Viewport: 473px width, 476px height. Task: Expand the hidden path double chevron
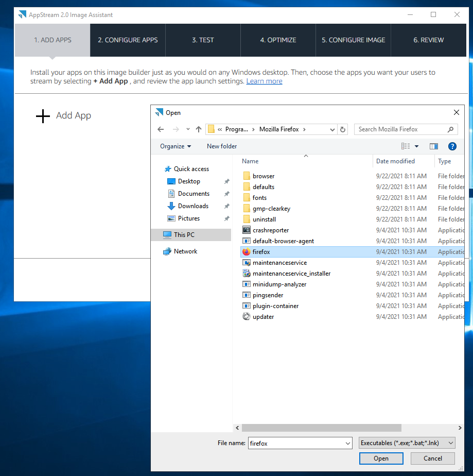[220, 130]
